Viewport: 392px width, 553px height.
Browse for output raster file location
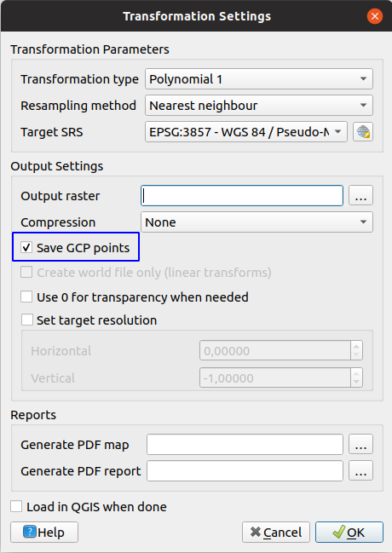[x=360, y=195]
